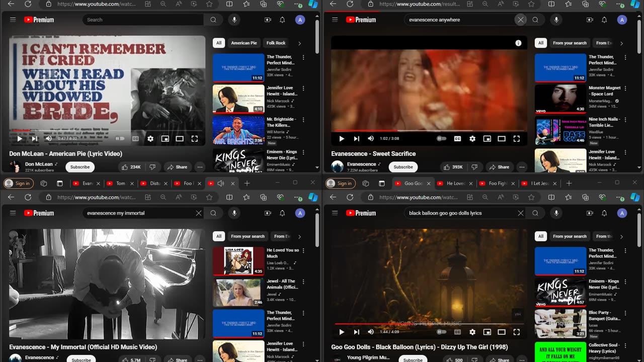The height and width of the screenshot is (362, 644).
Task: Seek on the Sweet Sacrifice progress bar
Action: 429,131
